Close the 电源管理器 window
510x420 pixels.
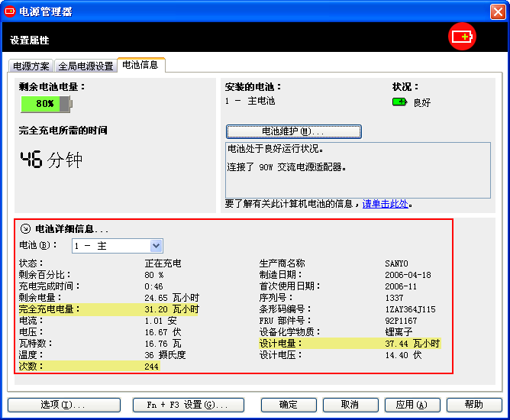point(498,12)
